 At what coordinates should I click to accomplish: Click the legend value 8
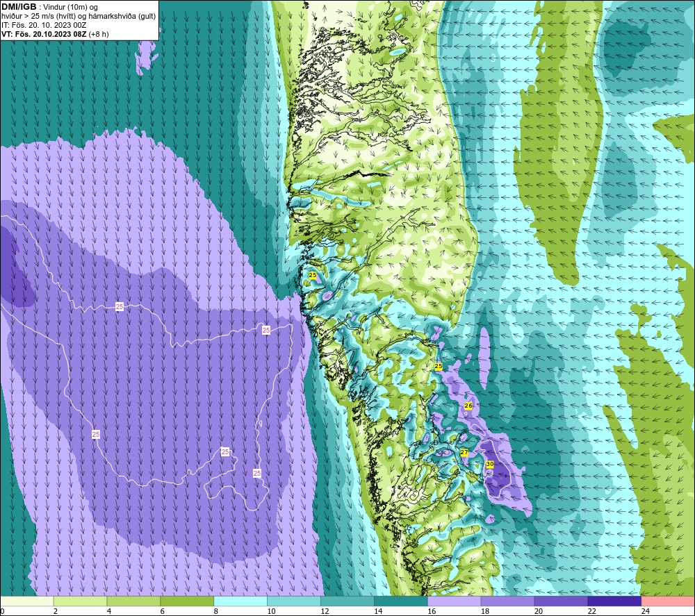216,611
